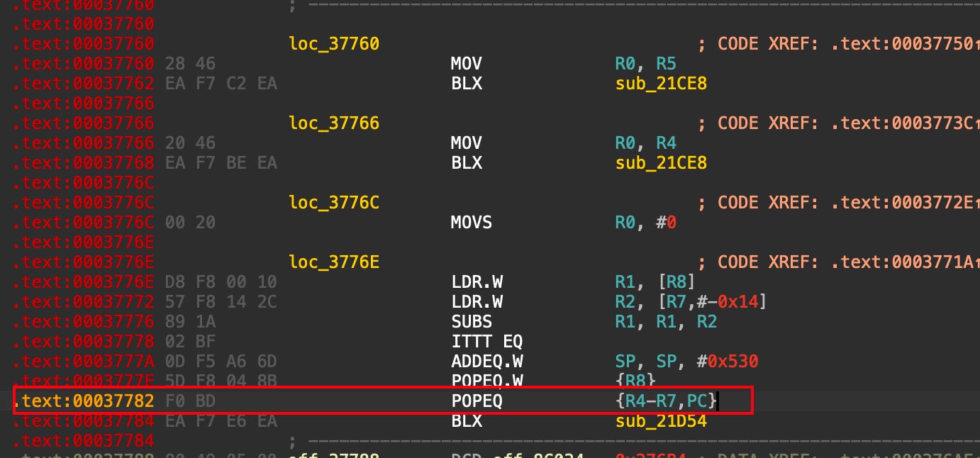Click the loc_37766 label
The width and height of the screenshot is (980, 458).
click(x=334, y=123)
